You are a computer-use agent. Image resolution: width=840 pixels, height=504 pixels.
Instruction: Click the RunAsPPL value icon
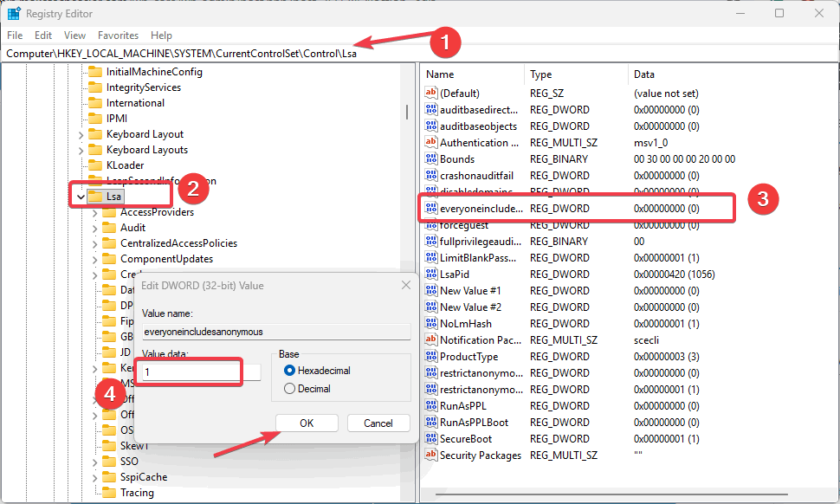click(430, 405)
